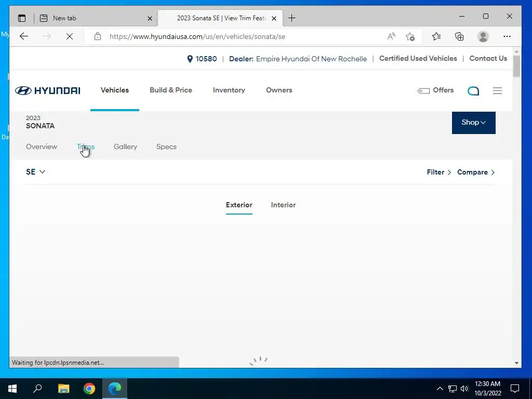Screen dimensions: 532x399
Task: Open the Compare trims panel
Action: (x=476, y=172)
